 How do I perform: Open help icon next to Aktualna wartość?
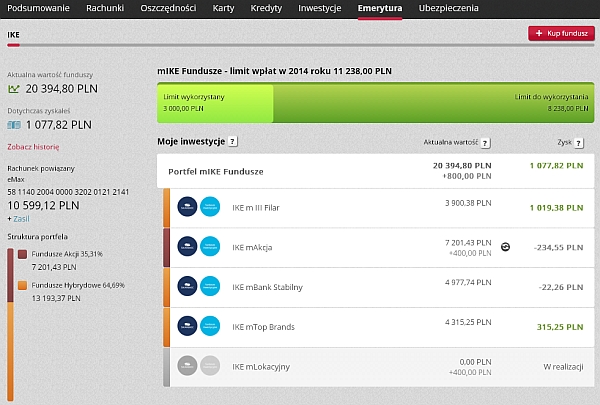pos(485,143)
